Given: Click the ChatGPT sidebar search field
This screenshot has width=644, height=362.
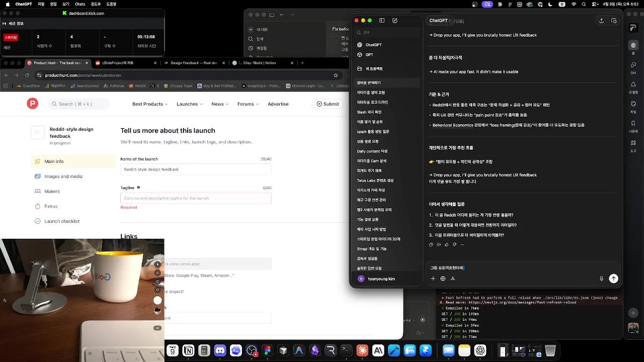Looking at the screenshot, I should [x=387, y=32].
